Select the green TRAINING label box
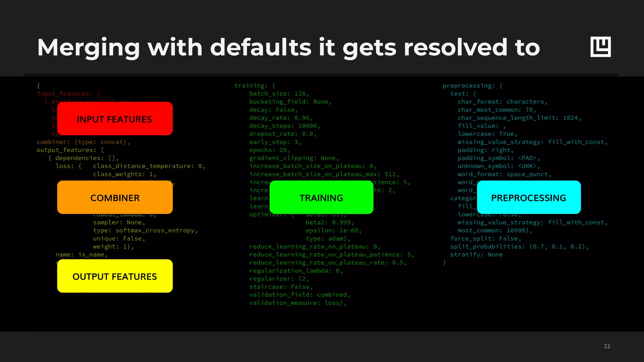644x362 pixels. (x=321, y=197)
